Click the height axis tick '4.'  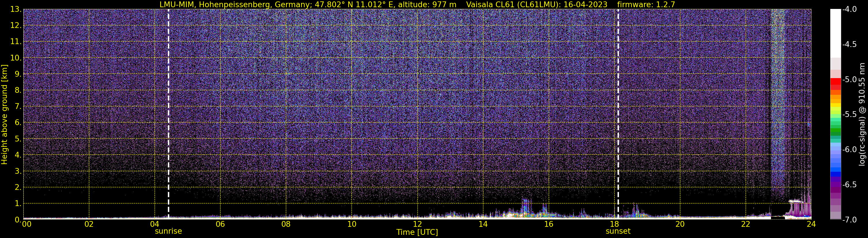[x=18, y=155]
